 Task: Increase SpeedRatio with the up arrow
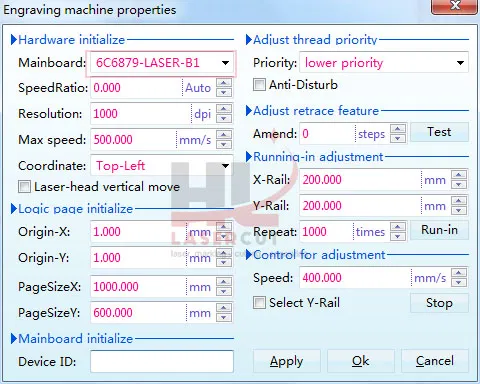[x=224, y=83]
